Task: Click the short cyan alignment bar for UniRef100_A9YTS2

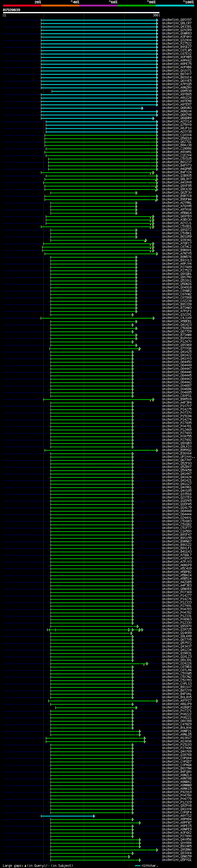Action: pyautogui.click(x=68, y=816)
